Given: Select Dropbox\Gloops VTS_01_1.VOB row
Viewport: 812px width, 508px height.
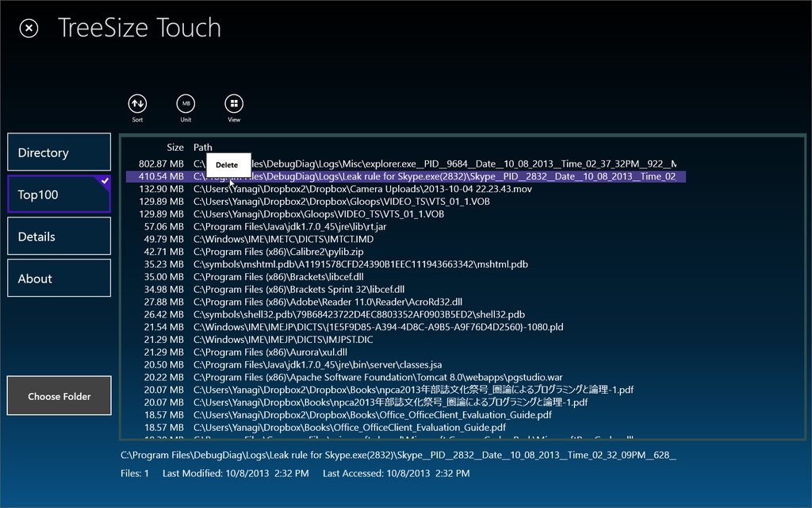Looking at the screenshot, I should point(405,214).
